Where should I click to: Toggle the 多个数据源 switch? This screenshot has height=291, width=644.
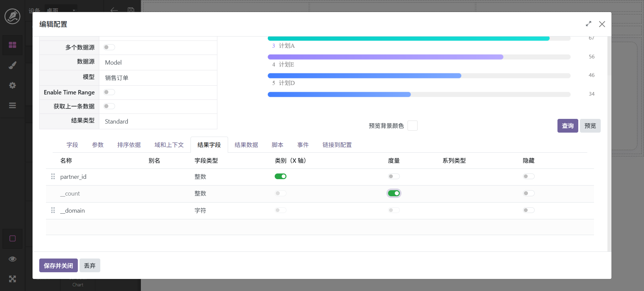pos(109,47)
